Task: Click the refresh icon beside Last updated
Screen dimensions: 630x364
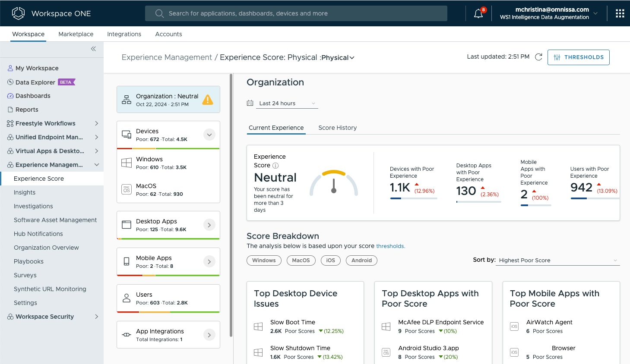Action: [538, 57]
